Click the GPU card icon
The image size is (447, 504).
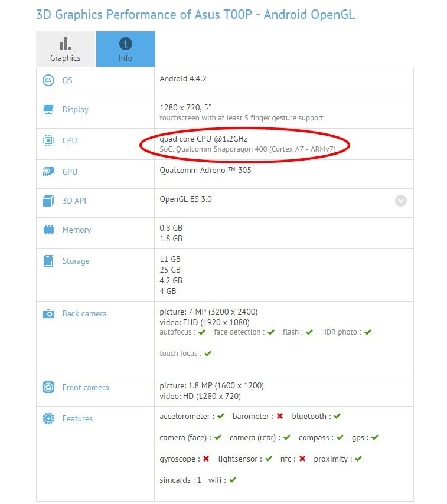[x=48, y=172]
